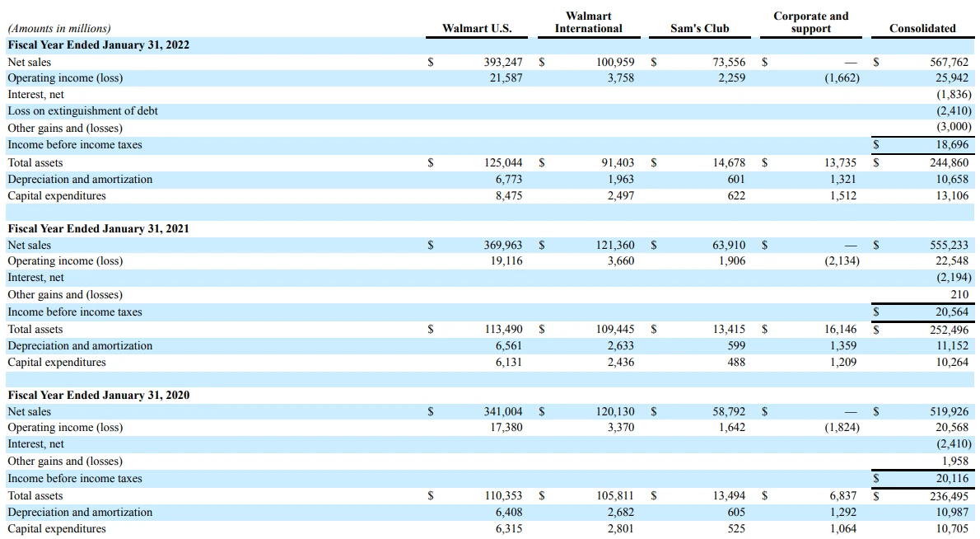This screenshot has width=980, height=539.
Task: Select total assets value 13,735
Action: point(840,162)
